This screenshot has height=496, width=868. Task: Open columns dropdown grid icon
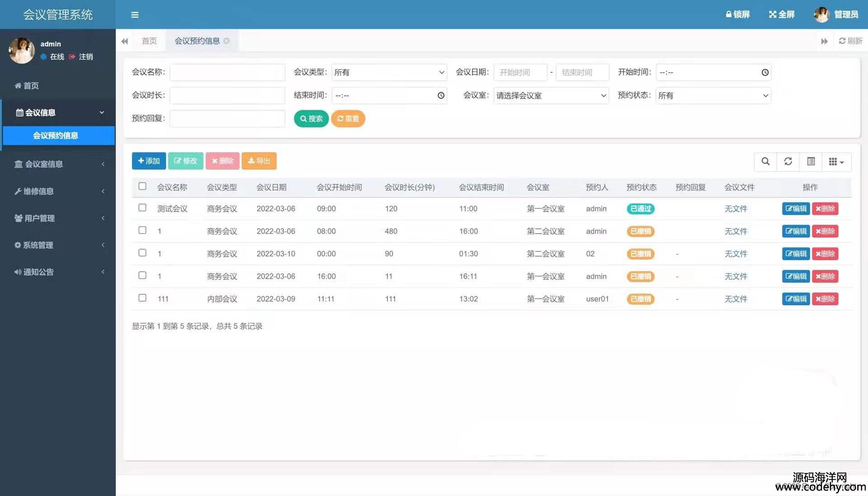[836, 161]
